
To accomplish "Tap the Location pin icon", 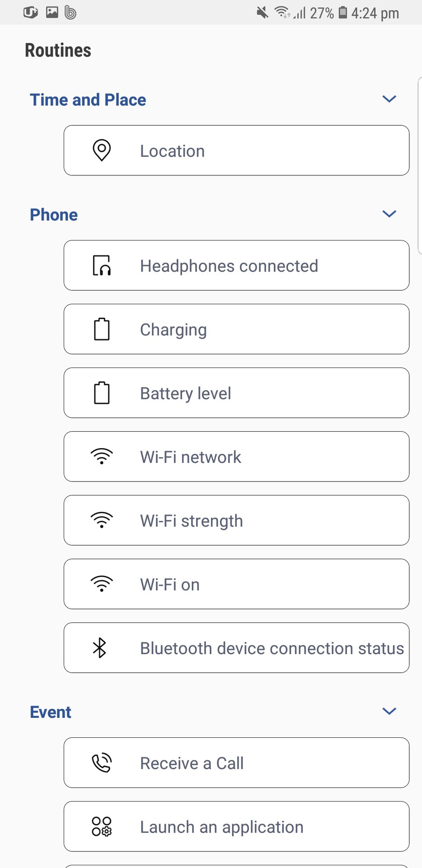I will click(102, 150).
